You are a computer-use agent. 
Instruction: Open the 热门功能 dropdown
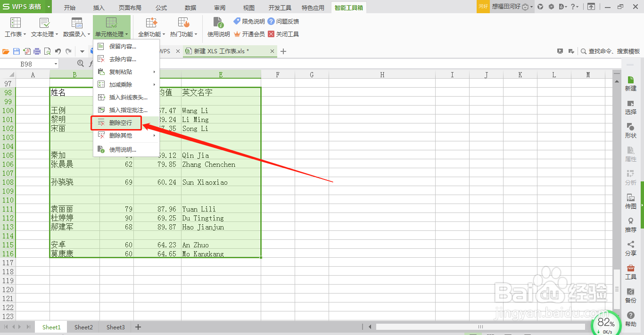pos(183,27)
